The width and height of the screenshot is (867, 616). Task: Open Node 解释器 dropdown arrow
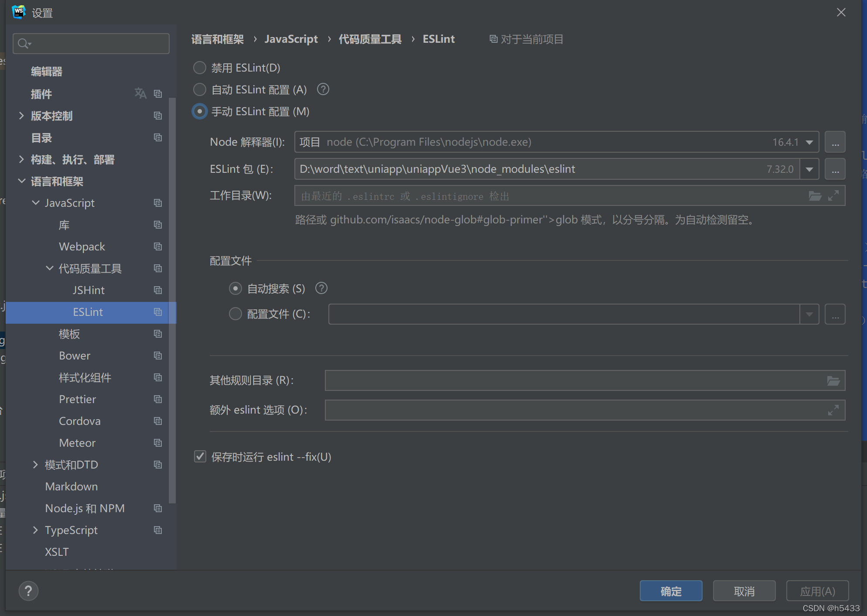809,142
